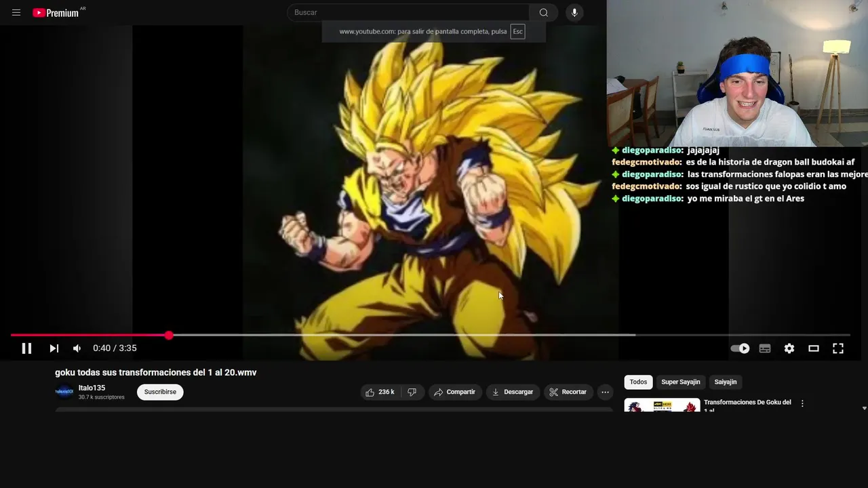Toggle the autoplay switch
Viewport: 868px width, 488px height.
pos(740,348)
